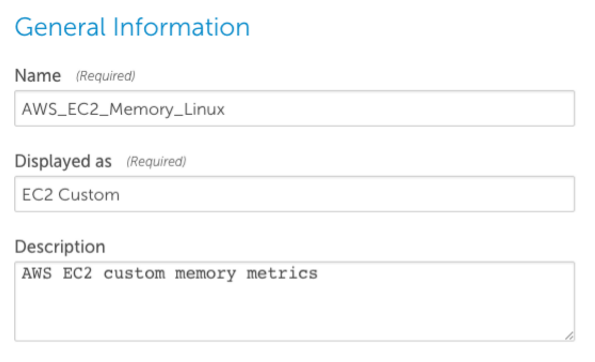Click the Required hint beside Name

coord(105,76)
